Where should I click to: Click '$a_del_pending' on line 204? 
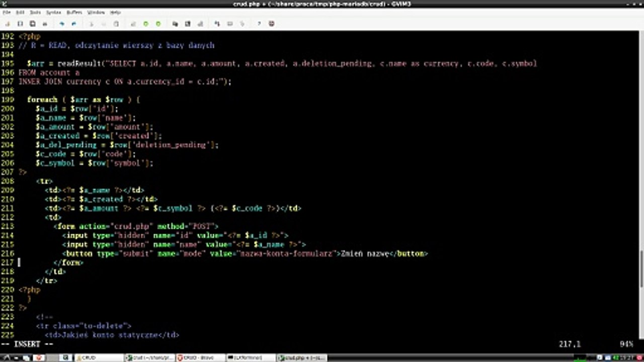(x=66, y=145)
